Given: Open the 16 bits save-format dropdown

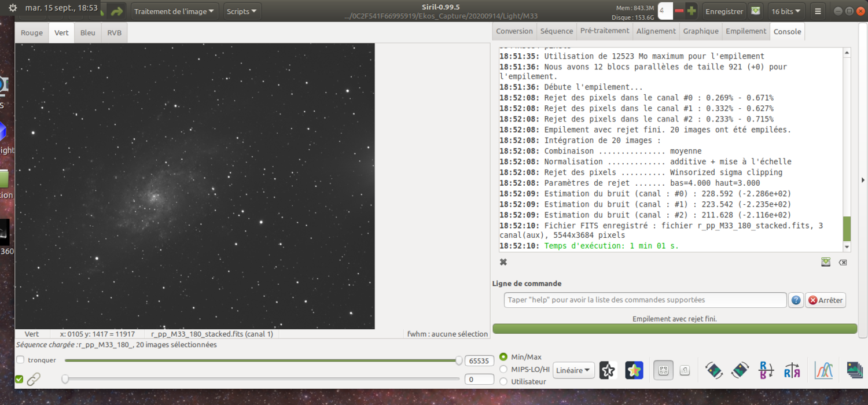Looking at the screenshot, I should point(786,12).
